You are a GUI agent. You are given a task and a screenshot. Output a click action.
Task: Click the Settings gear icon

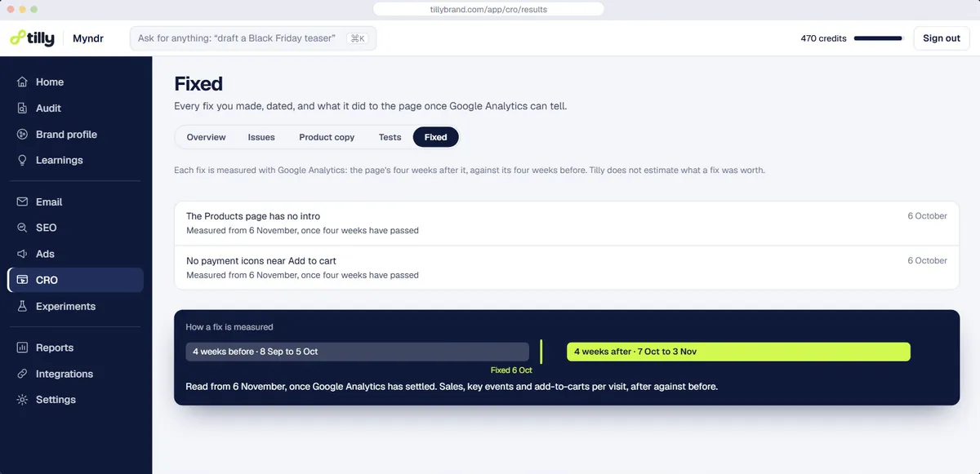[x=23, y=401]
